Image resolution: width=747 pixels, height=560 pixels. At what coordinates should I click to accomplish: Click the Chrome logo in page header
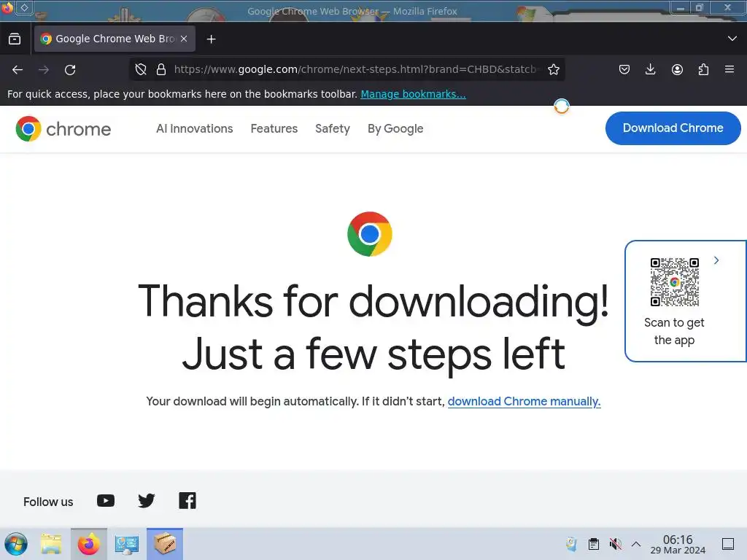point(63,129)
